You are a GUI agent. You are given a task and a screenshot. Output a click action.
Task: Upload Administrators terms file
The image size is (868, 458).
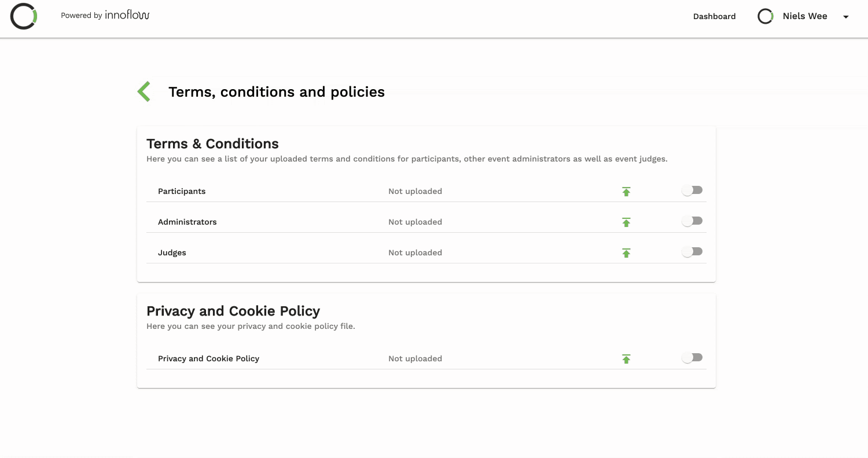pyautogui.click(x=626, y=222)
